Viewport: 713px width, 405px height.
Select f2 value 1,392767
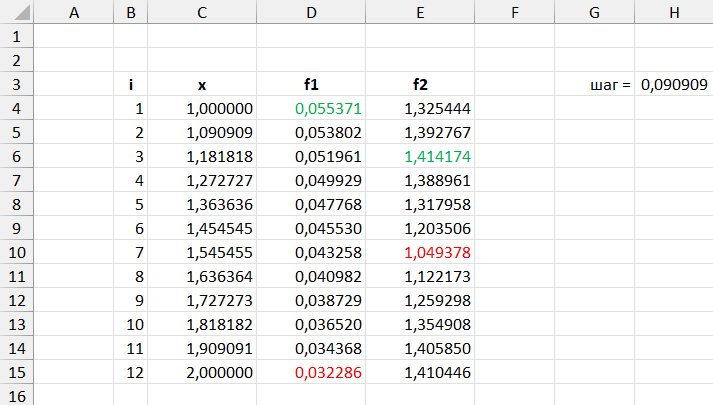point(420,132)
